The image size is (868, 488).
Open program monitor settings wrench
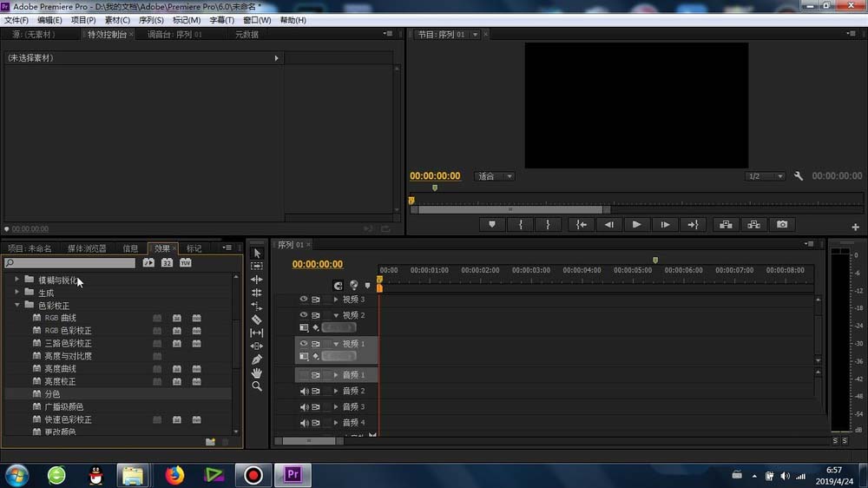(799, 176)
